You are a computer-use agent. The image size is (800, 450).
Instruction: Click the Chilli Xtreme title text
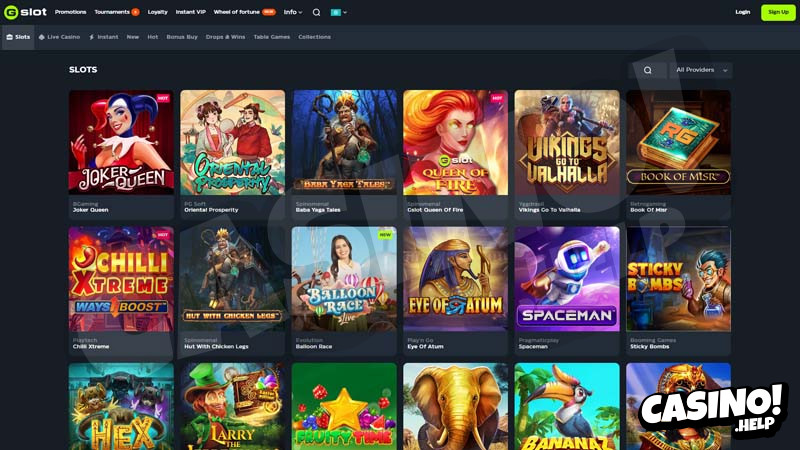tap(91, 346)
